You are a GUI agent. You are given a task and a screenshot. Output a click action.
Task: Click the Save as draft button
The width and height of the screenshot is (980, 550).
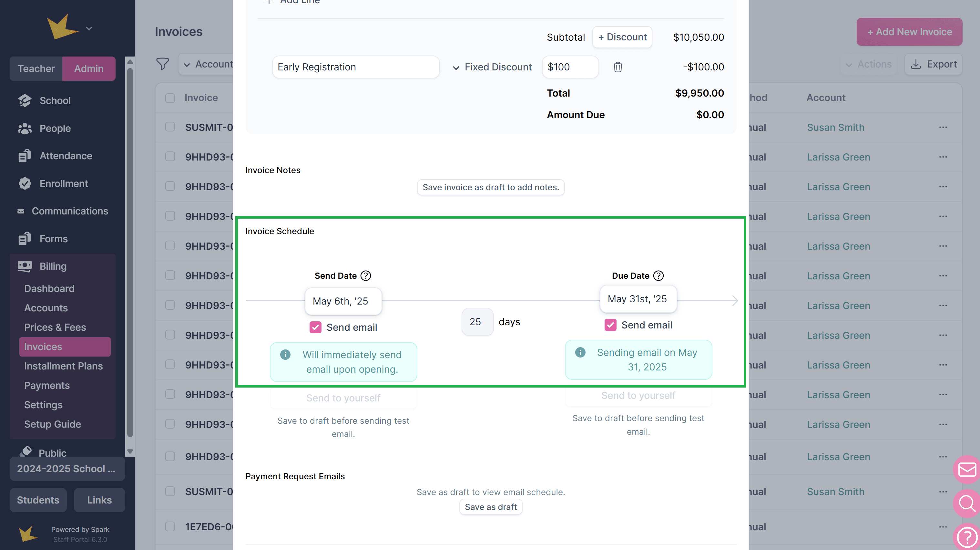point(490,507)
